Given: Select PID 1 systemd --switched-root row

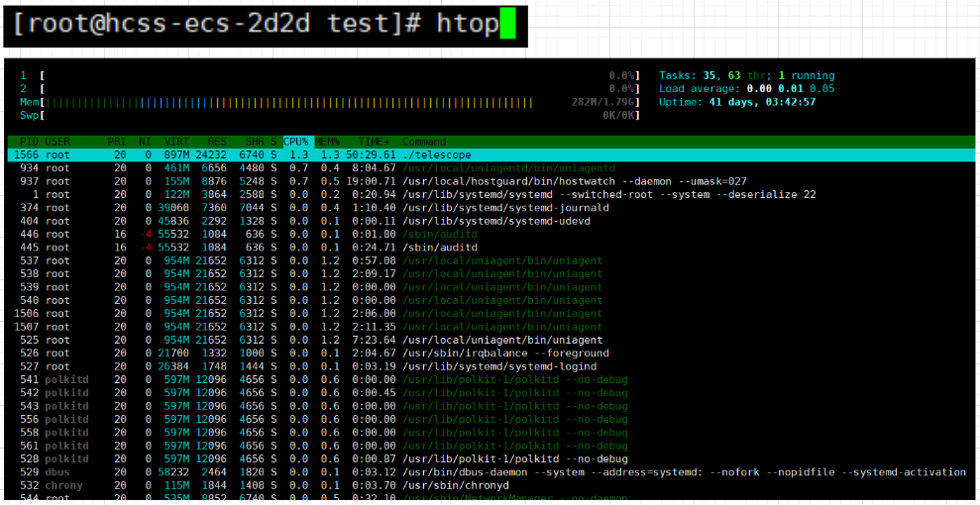Looking at the screenshot, I should click(x=491, y=194).
